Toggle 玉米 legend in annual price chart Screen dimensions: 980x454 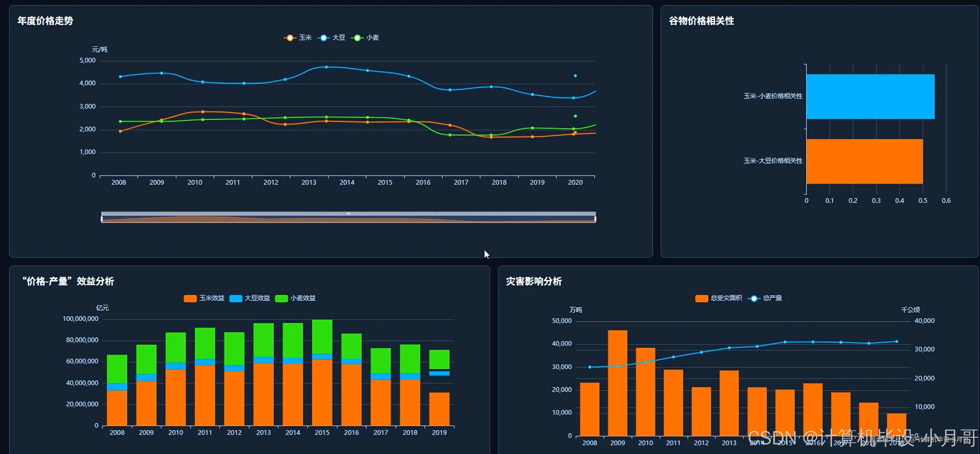point(290,38)
